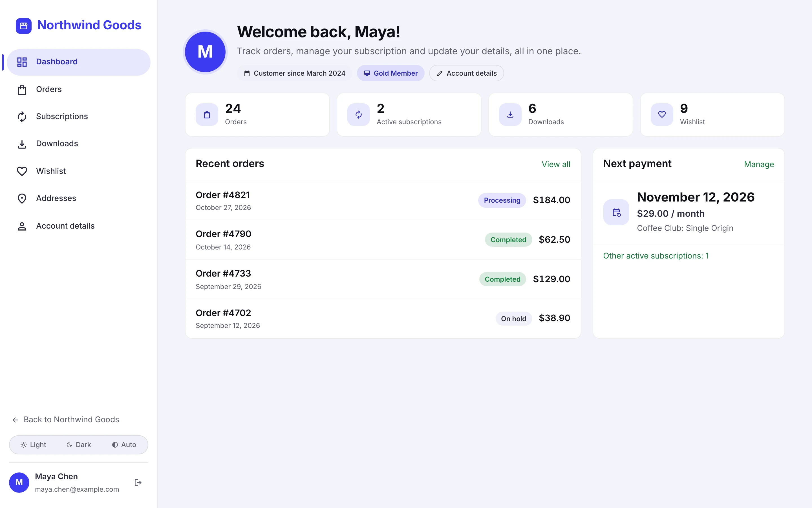This screenshot has height=508, width=812.
Task: Click the Northwind Goods store logo icon
Action: (x=23, y=25)
